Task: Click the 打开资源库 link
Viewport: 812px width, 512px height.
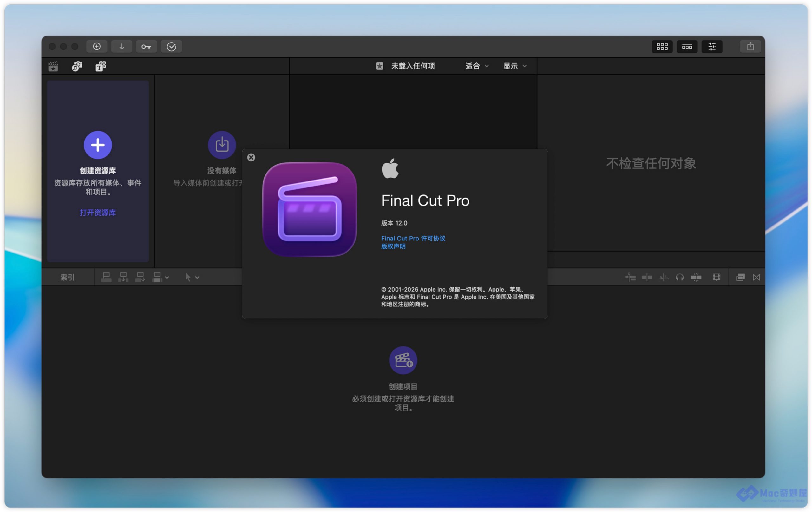Action: (x=98, y=213)
